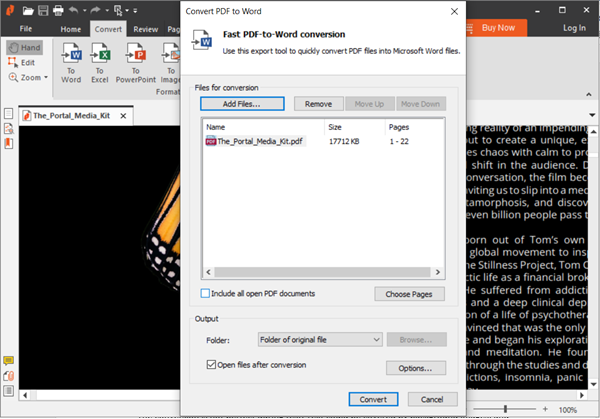Click file list horizontal scrollbar left arrow
Screen dimensions: 600x419
pyautogui.click(x=209, y=272)
